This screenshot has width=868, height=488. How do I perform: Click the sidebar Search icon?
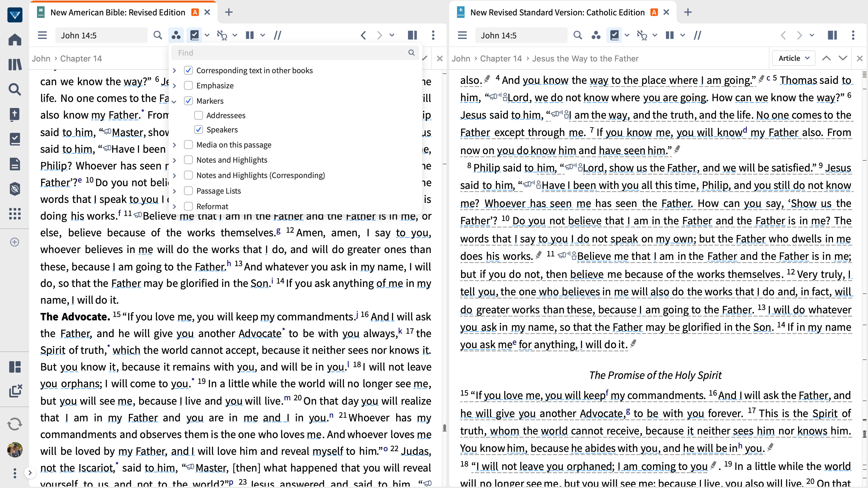tap(15, 89)
